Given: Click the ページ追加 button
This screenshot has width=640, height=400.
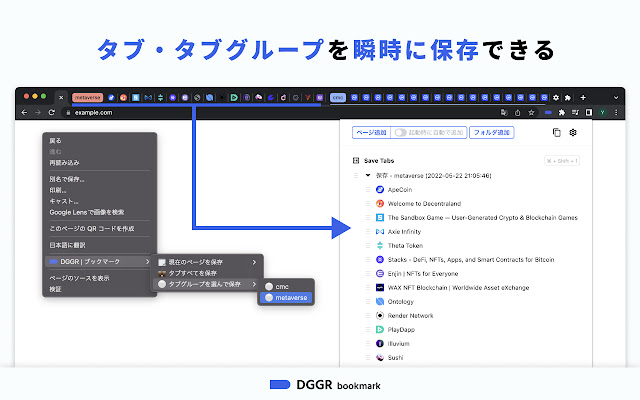Looking at the screenshot, I should (x=371, y=133).
